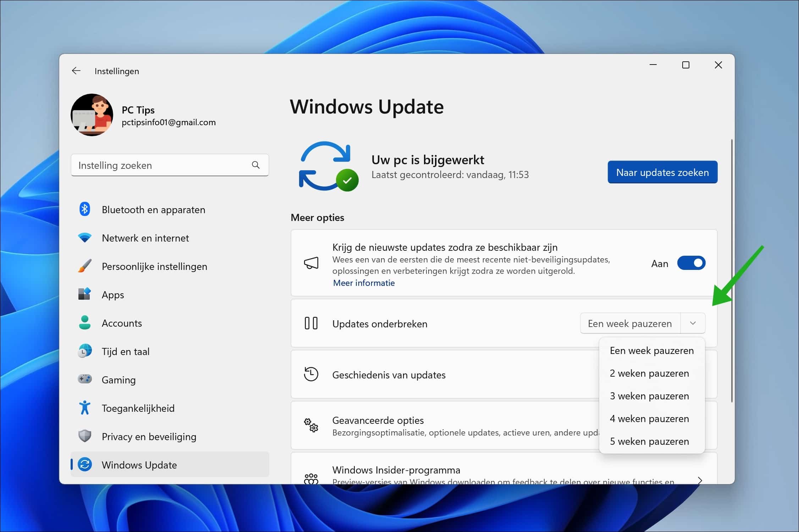799x532 pixels.
Task: Click the megaphone newest updates icon
Action: tap(311, 263)
